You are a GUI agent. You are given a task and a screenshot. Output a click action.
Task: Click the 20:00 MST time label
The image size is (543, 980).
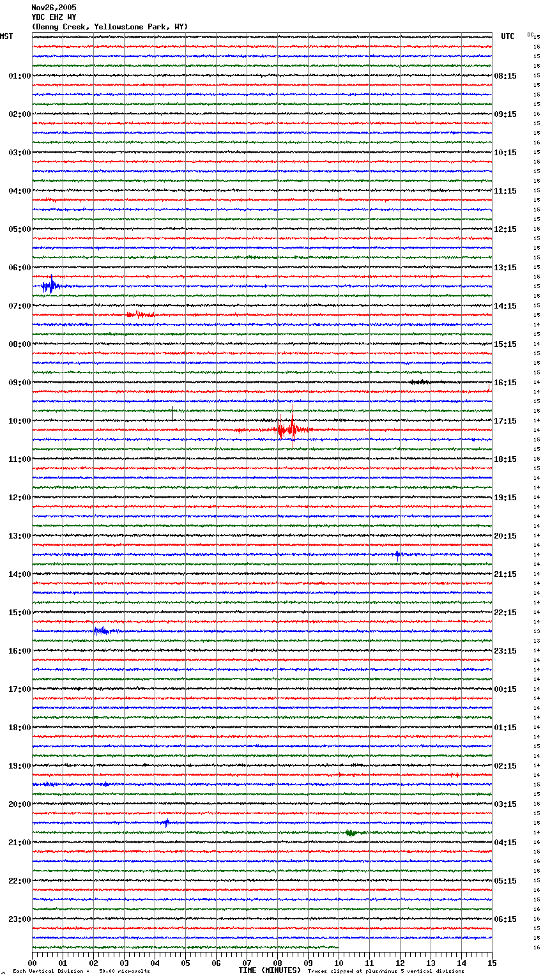19,804
